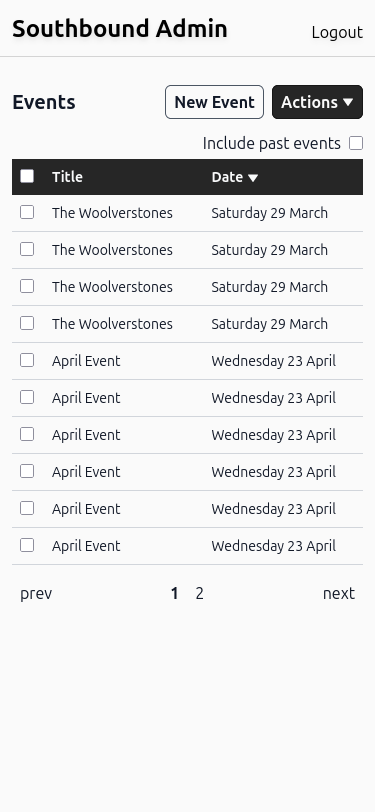Open the Southbound Admin home heading

pyautogui.click(x=120, y=28)
